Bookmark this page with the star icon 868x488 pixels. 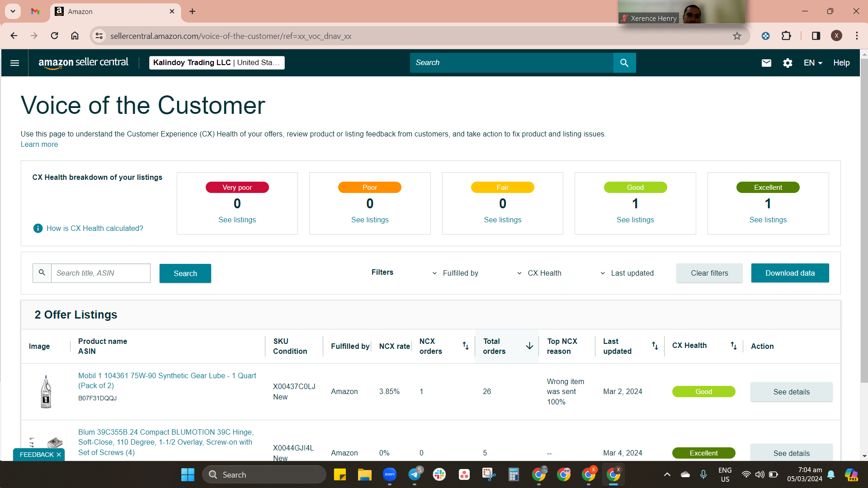737,36
